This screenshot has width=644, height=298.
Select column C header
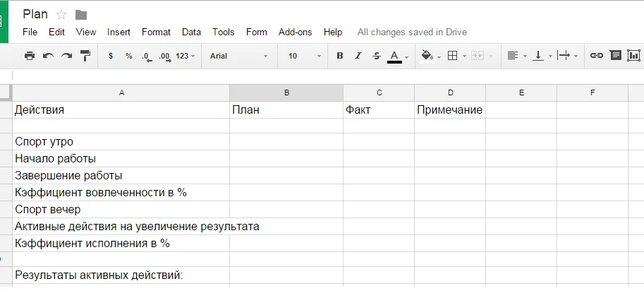point(379,93)
